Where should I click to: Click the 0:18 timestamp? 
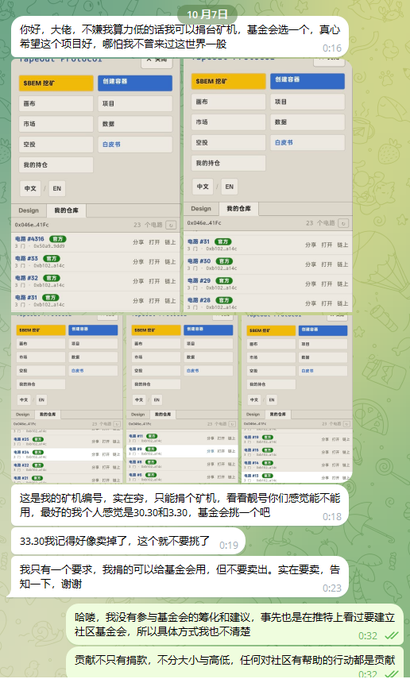[332, 517]
